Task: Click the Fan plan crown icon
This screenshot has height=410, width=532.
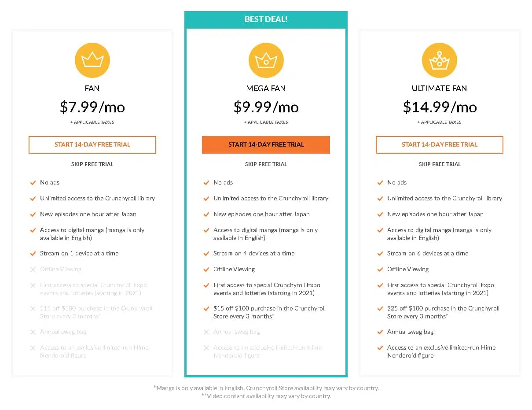Action: coord(92,60)
